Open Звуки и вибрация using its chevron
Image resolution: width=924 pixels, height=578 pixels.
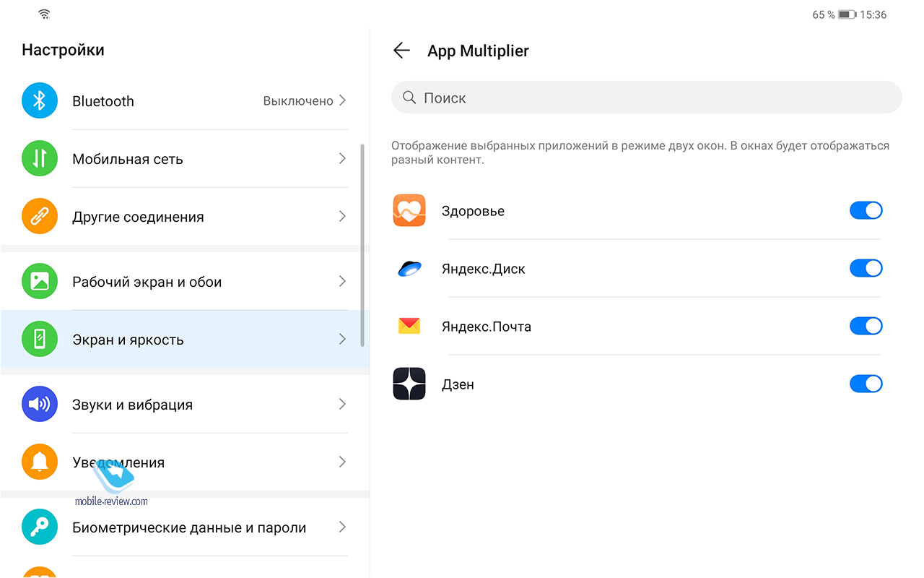point(343,404)
